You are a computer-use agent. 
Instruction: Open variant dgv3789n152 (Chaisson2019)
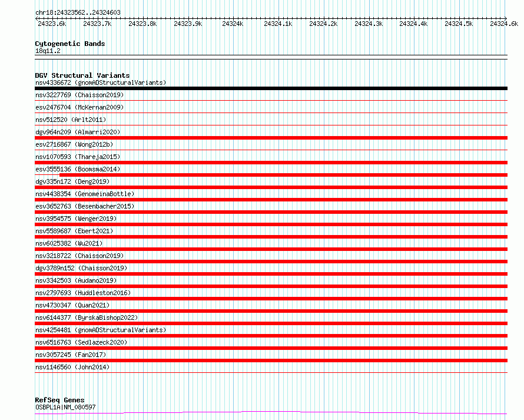pos(81,268)
